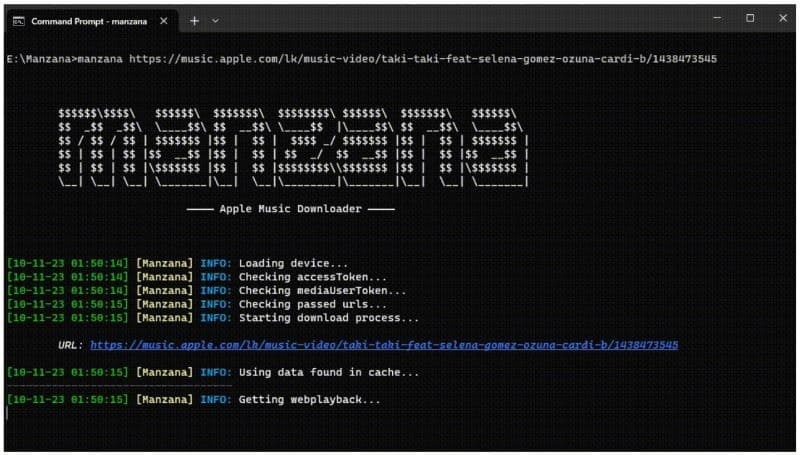Viewport: 800px width, 455px height.
Task: Close the terminal window
Action: pyautogui.click(x=782, y=18)
